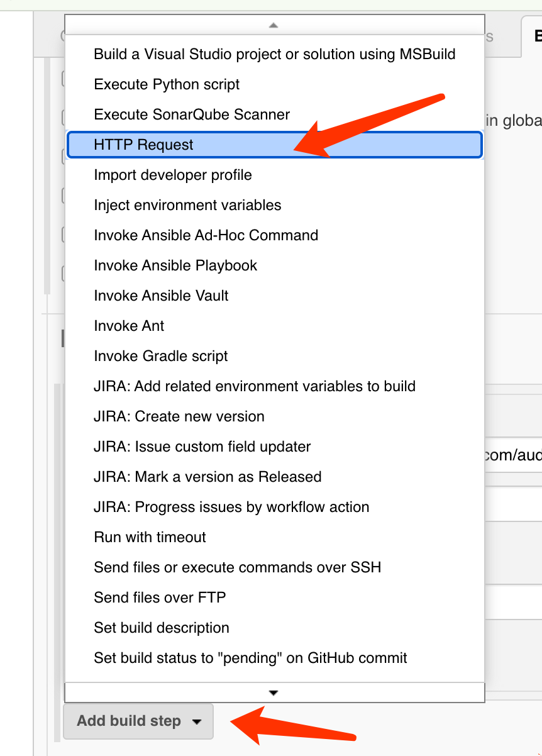Select Invoke Ansible Vault
Viewport: 542px width, 756px height.
tap(274, 296)
